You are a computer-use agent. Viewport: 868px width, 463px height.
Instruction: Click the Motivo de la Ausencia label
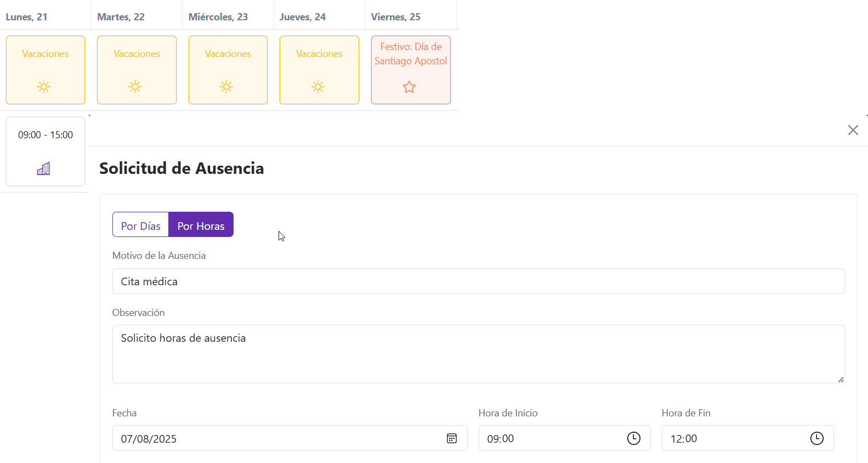tap(159, 256)
